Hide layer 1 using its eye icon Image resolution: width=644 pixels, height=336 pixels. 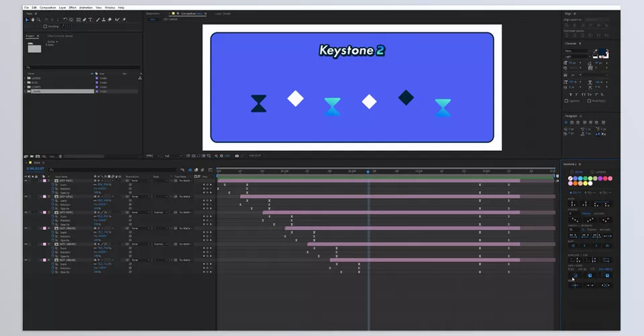(x=25, y=180)
